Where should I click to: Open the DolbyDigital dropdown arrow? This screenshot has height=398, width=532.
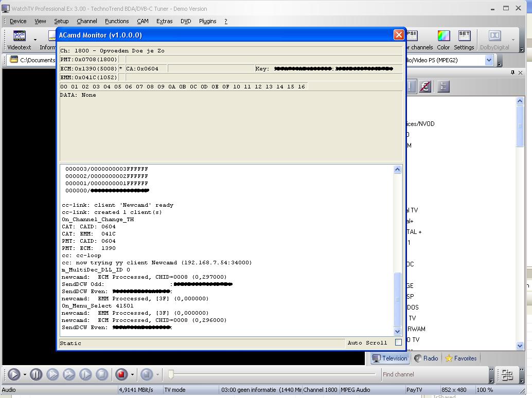[x=513, y=40]
